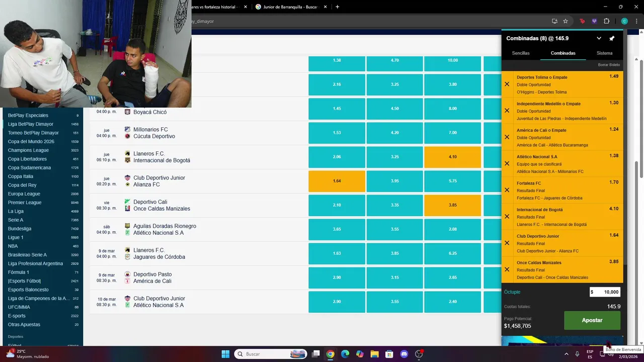
Task: Pick Llaneros 1.63 odds vs Jaguares
Action: [337, 253]
